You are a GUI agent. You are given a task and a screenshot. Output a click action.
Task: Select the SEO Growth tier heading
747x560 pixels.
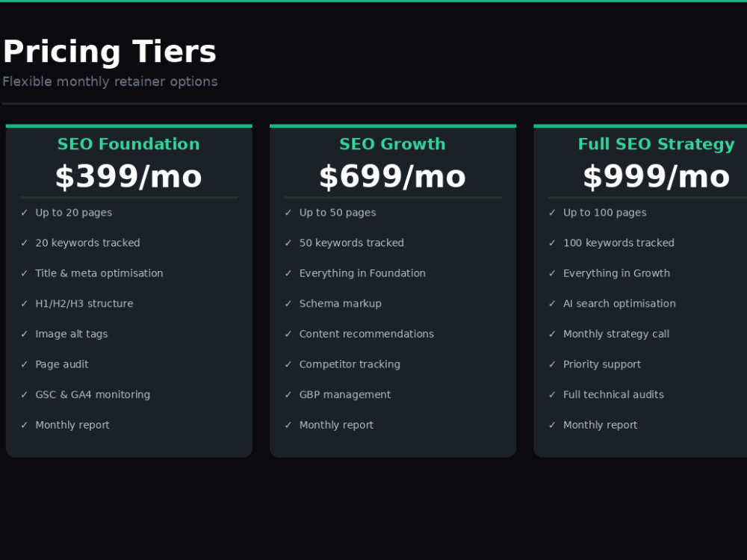[x=393, y=144]
